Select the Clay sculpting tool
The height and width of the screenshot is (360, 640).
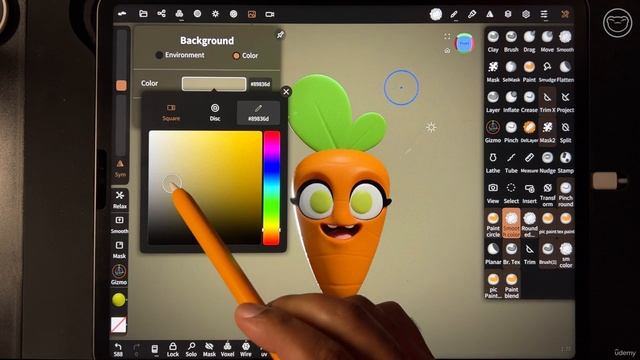(x=493, y=42)
